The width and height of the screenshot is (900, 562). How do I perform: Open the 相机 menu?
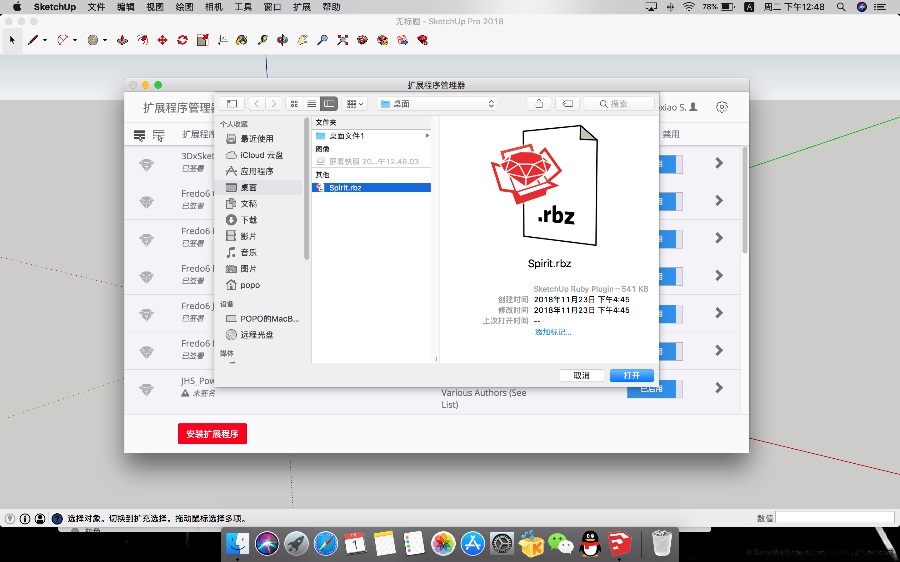point(214,7)
